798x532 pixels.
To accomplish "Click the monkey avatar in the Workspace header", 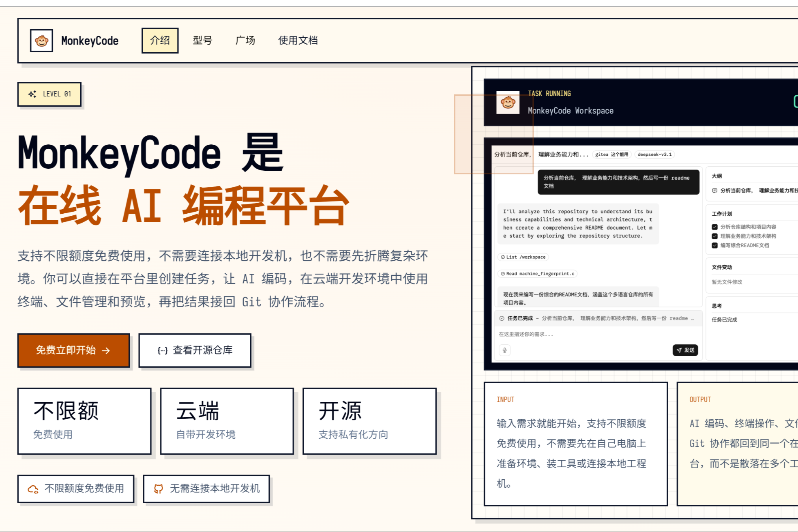I will pyautogui.click(x=508, y=102).
